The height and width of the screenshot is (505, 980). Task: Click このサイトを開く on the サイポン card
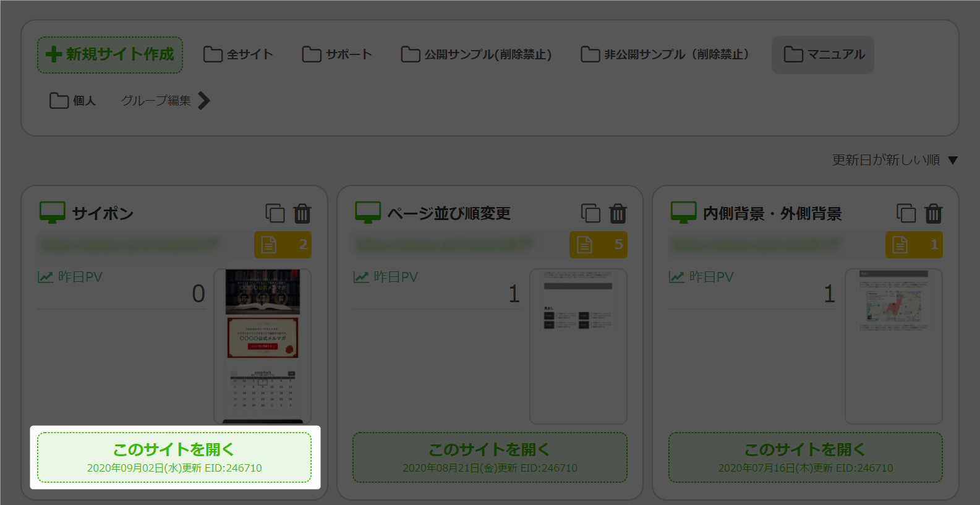coord(174,457)
